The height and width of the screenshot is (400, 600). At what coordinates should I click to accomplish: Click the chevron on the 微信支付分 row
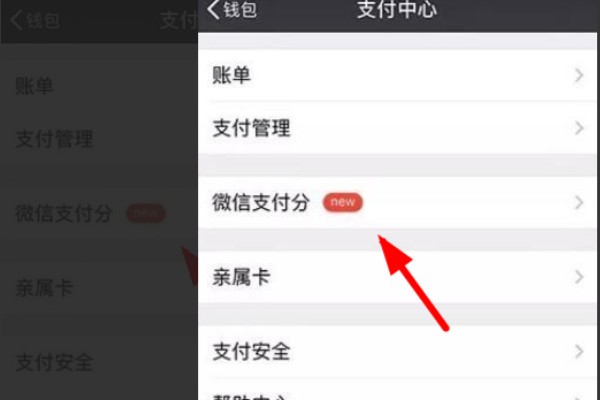point(579,202)
